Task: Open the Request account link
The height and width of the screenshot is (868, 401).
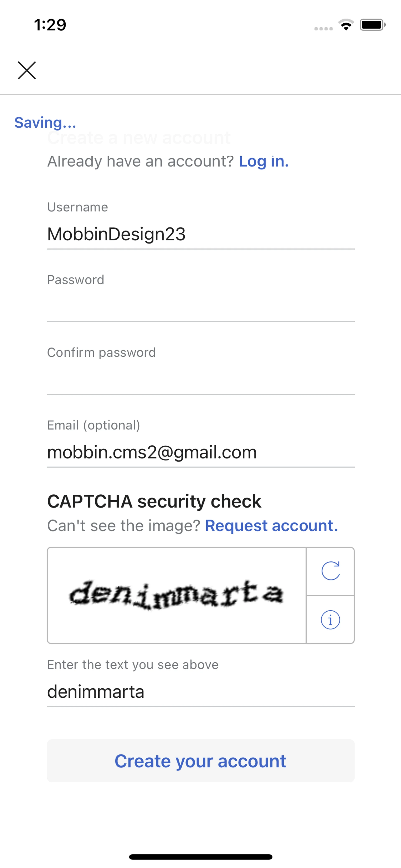Action: click(x=271, y=526)
